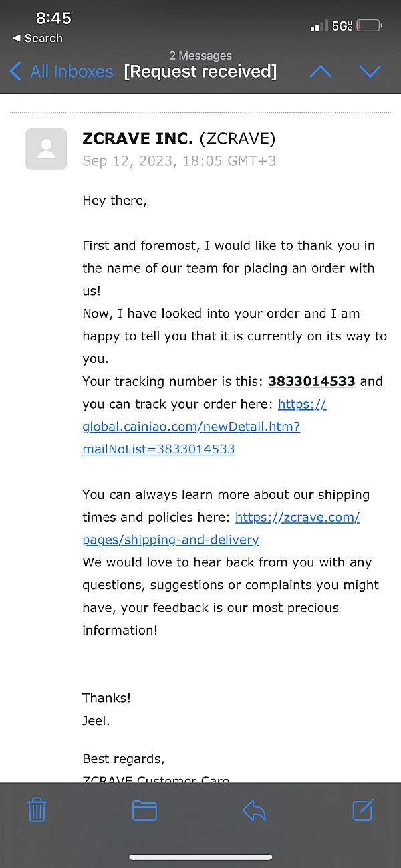
Task: Go to previous message with up arrow
Action: pos(321,71)
